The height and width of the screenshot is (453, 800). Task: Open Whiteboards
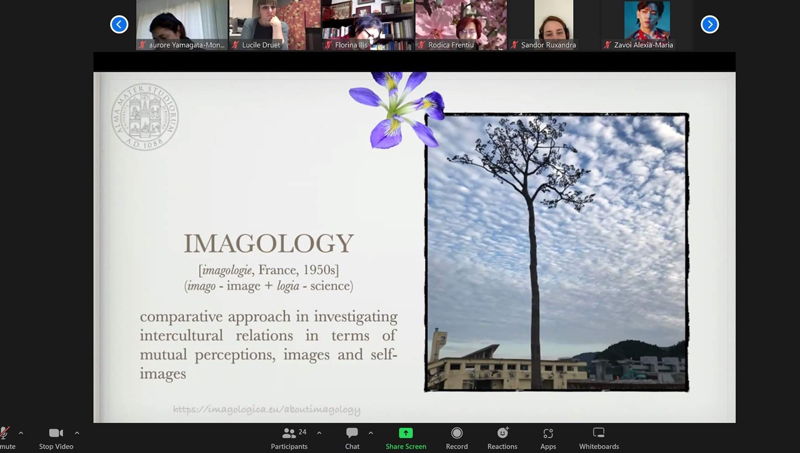(598, 438)
